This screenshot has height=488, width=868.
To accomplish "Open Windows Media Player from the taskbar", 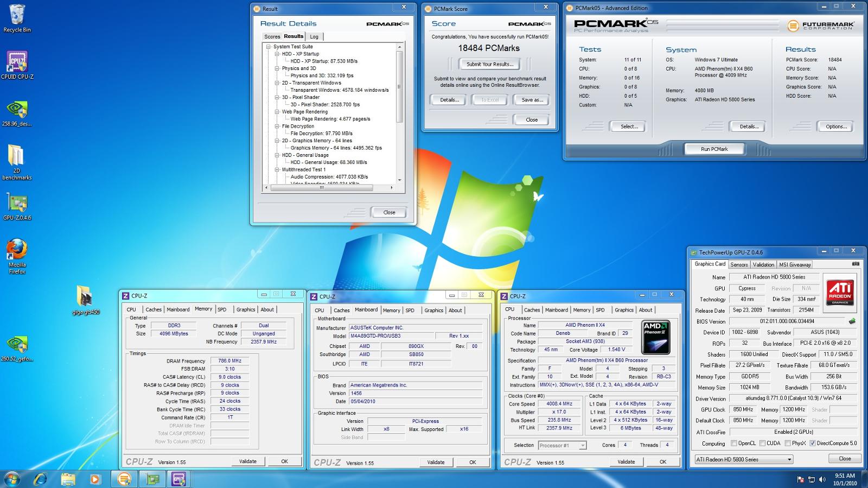I will pyautogui.click(x=95, y=479).
